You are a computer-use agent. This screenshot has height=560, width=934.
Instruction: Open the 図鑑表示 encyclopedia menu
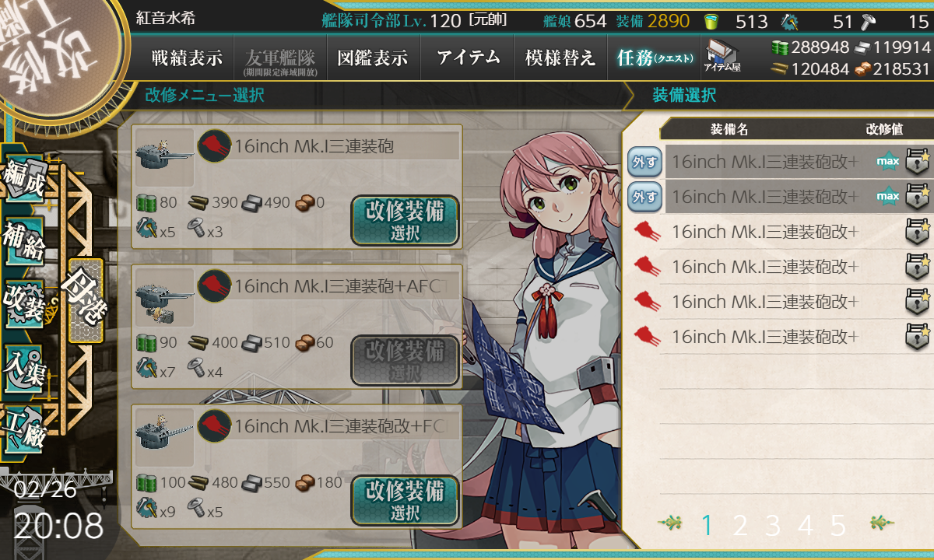(374, 58)
